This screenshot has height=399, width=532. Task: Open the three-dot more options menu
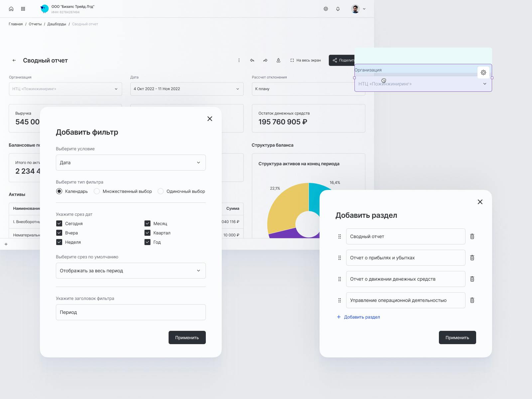[239, 60]
